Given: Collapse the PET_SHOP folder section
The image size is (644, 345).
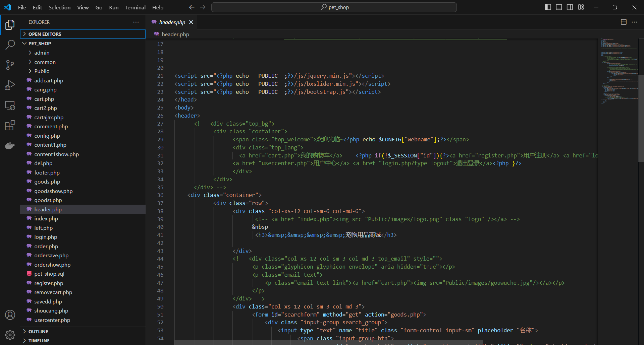Looking at the screenshot, I should point(83,44).
